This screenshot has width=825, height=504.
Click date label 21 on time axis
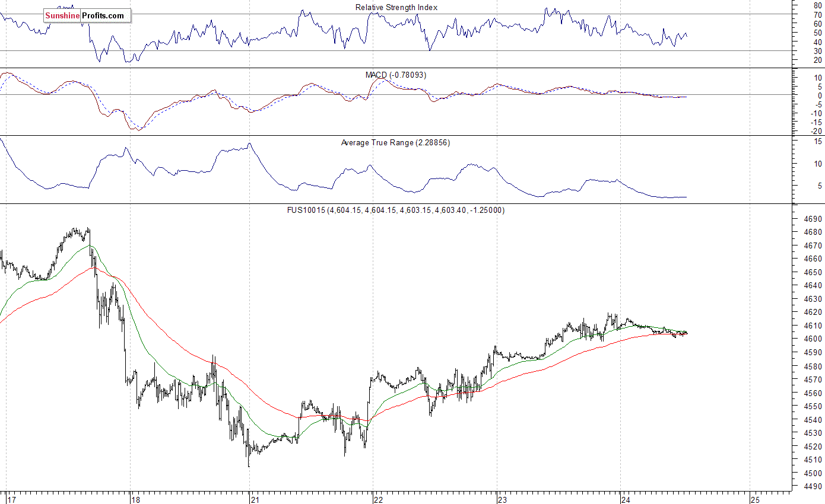point(255,499)
